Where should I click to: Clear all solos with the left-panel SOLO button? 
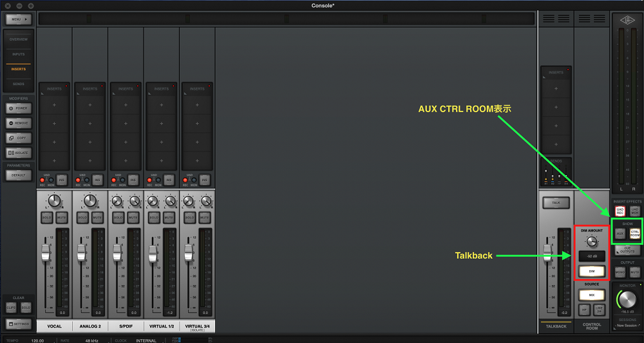26,308
